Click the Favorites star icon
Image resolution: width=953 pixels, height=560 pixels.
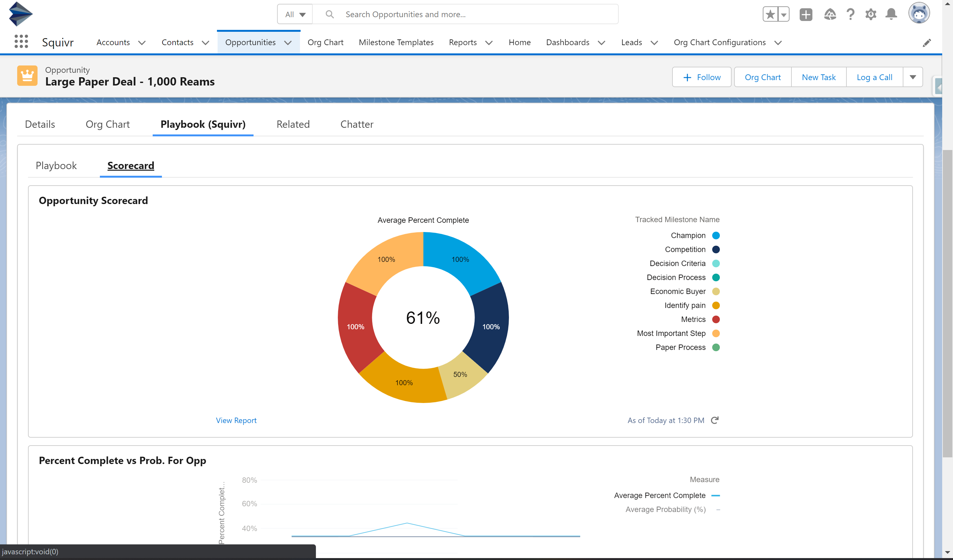770,14
